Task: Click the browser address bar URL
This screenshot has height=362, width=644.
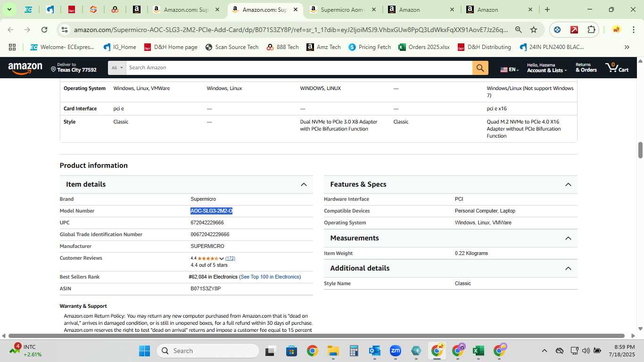Action: [291, 30]
